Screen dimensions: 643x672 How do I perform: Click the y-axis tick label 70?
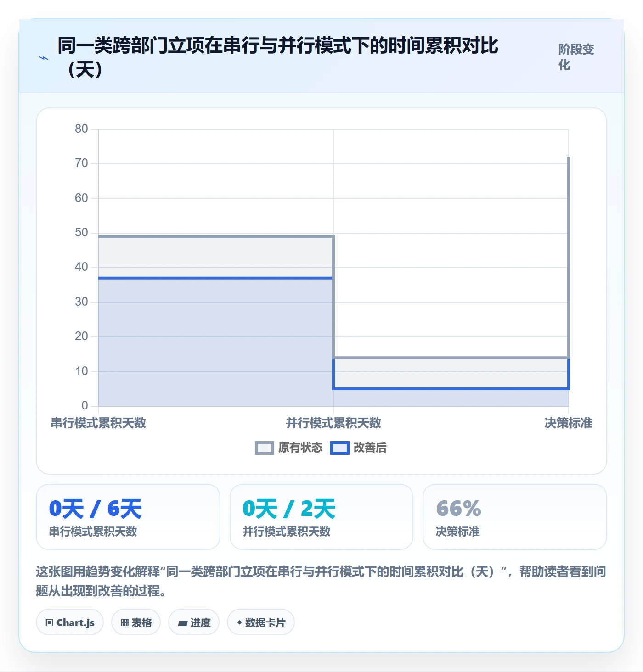tap(81, 163)
